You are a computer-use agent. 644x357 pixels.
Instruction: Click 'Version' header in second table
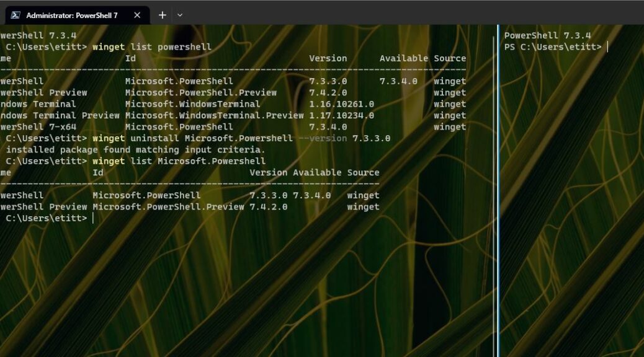pyautogui.click(x=269, y=173)
